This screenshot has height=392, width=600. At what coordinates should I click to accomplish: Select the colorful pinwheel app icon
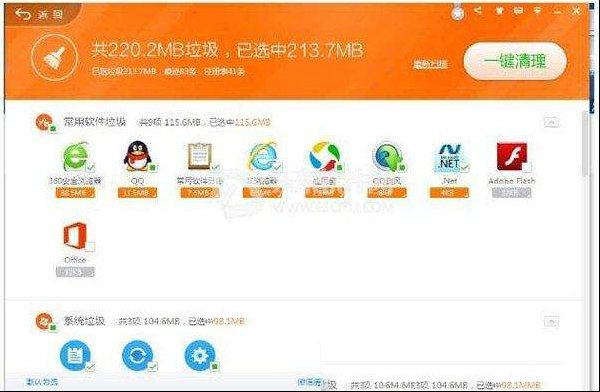click(324, 156)
